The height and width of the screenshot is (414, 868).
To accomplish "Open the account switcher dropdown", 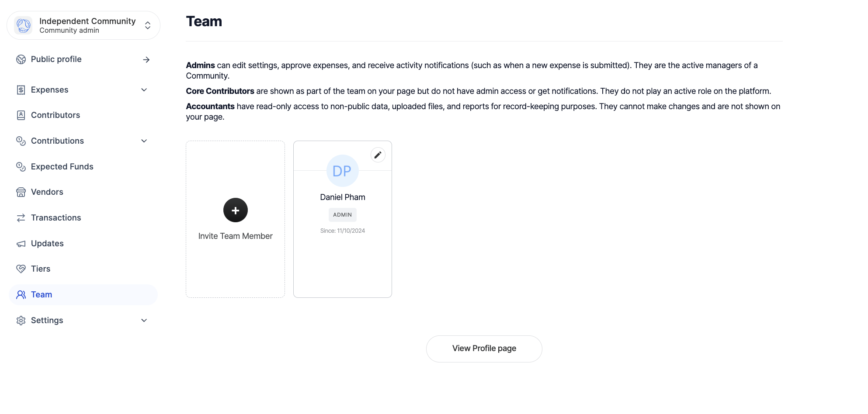I will (148, 25).
